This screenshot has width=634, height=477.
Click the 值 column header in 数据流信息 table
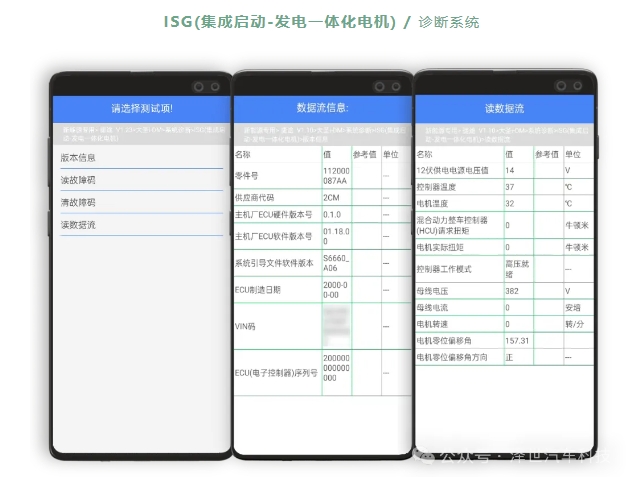pyautogui.click(x=327, y=154)
